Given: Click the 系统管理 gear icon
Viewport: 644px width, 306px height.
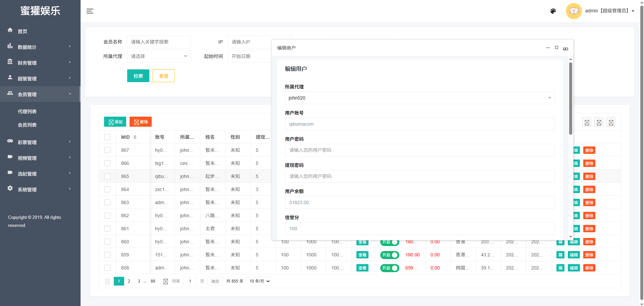Looking at the screenshot, I should click(10, 188).
